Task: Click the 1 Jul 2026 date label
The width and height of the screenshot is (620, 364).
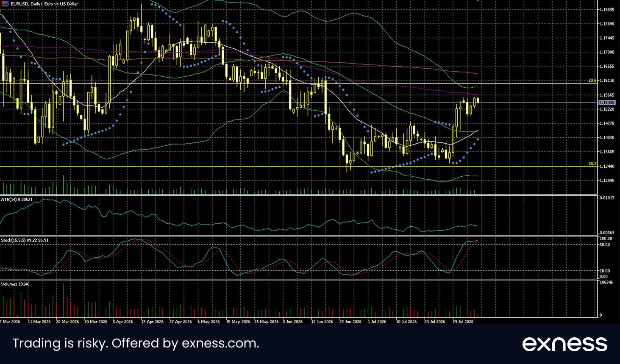Action: [377, 322]
